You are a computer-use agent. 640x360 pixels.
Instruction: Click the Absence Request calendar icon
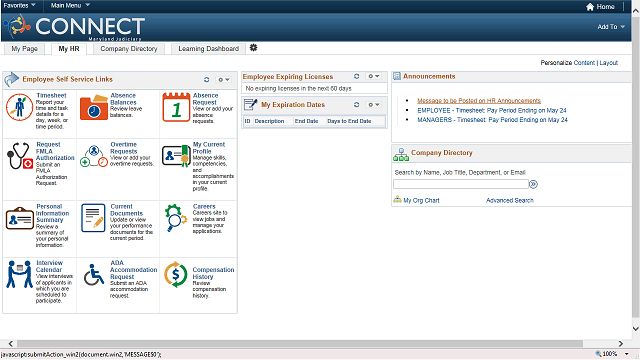(176, 107)
